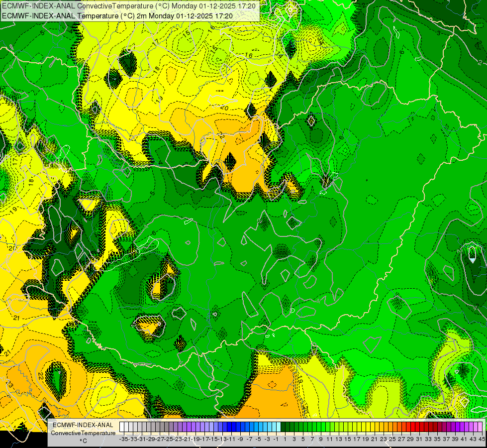Click the darkest green swatch above legend value 1

point(283,427)
